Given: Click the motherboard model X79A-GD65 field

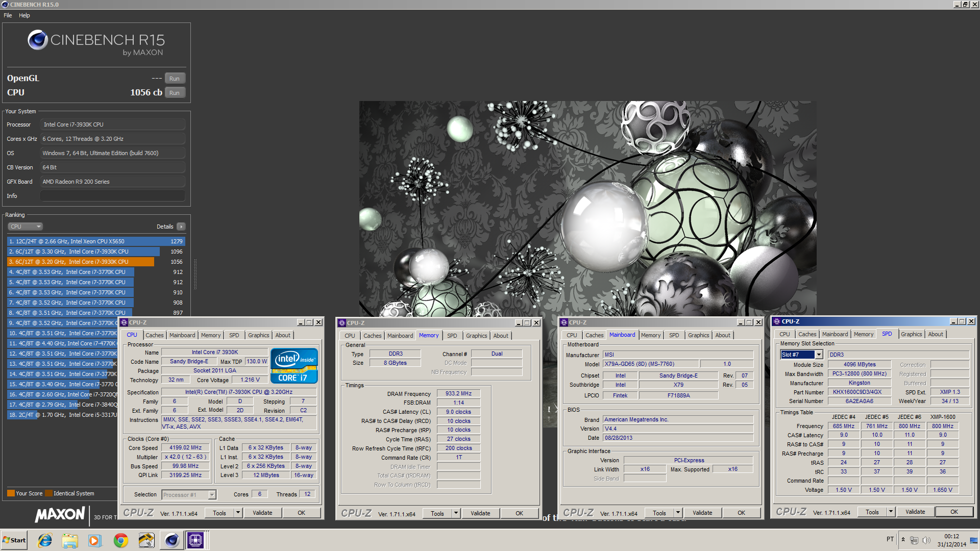Looking at the screenshot, I should pyautogui.click(x=651, y=364).
